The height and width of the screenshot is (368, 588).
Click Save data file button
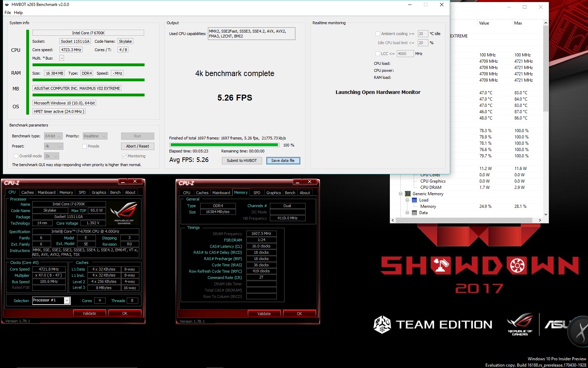point(283,161)
